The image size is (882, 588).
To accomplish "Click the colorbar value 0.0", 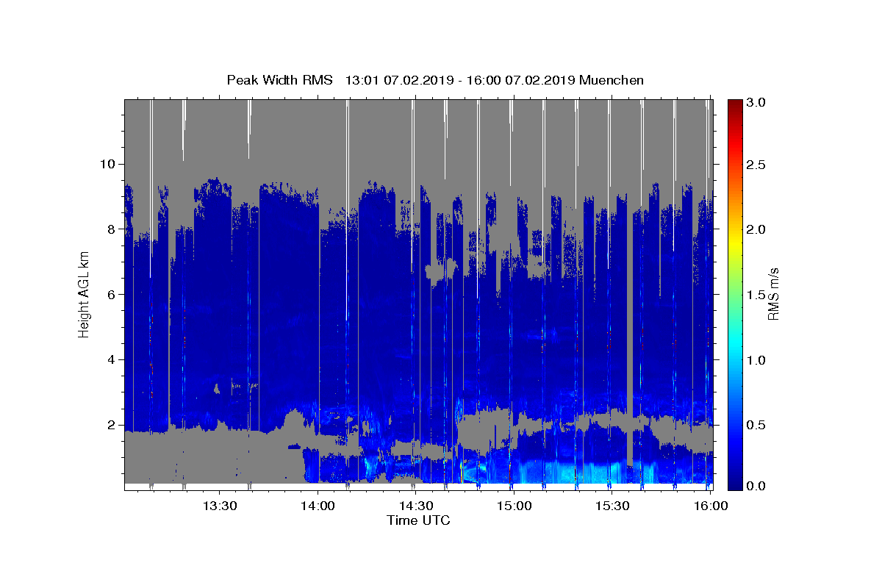I will tap(757, 486).
